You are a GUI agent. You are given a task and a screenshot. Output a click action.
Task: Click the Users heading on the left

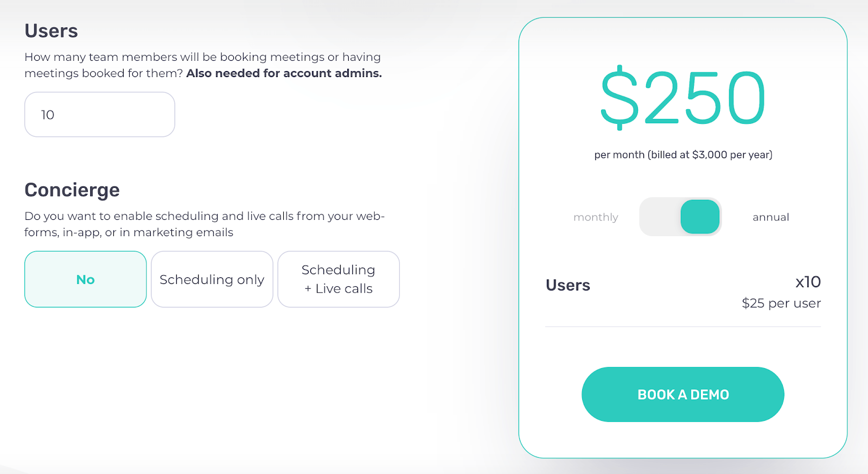(x=51, y=31)
